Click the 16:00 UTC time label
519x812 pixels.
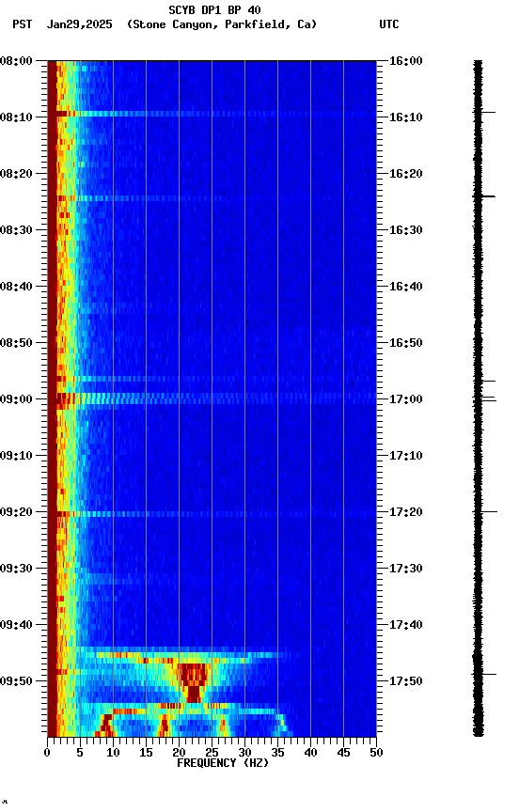(405, 61)
